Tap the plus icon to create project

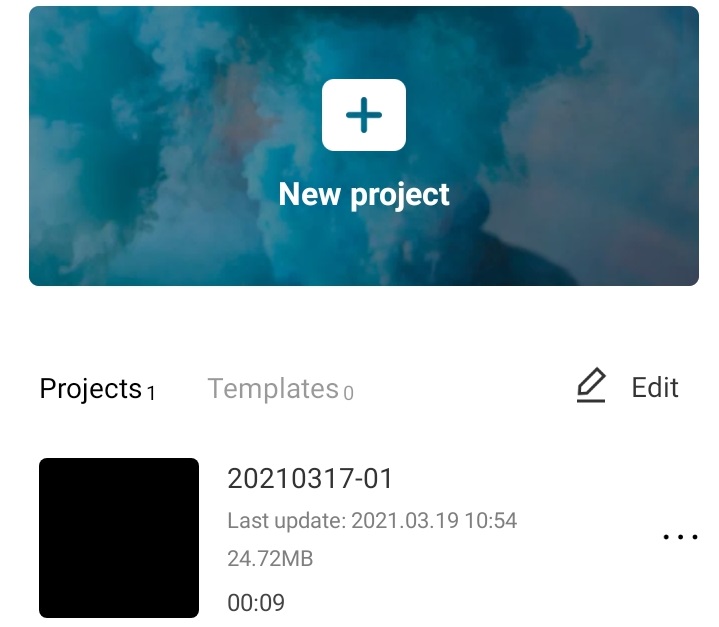click(364, 115)
